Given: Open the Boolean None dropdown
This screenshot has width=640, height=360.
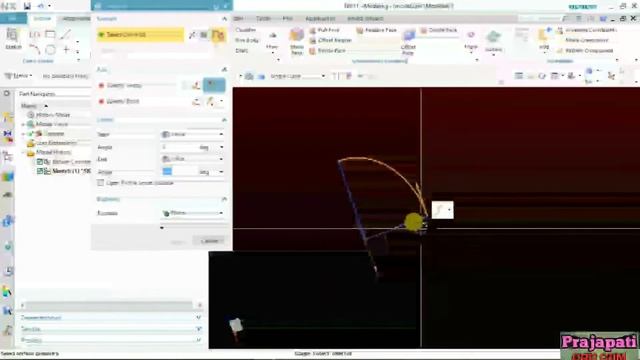Looking at the screenshot, I should click(x=193, y=213).
